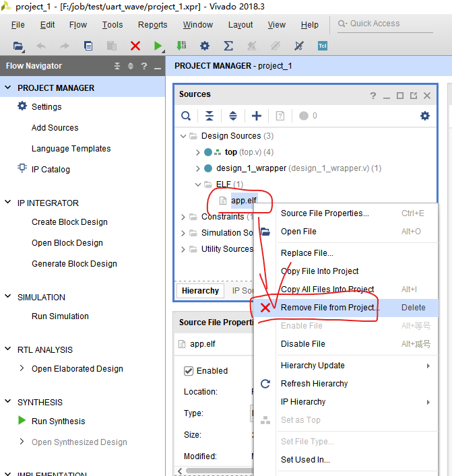Open IP Catalog
The image size is (452, 476).
click(x=51, y=170)
